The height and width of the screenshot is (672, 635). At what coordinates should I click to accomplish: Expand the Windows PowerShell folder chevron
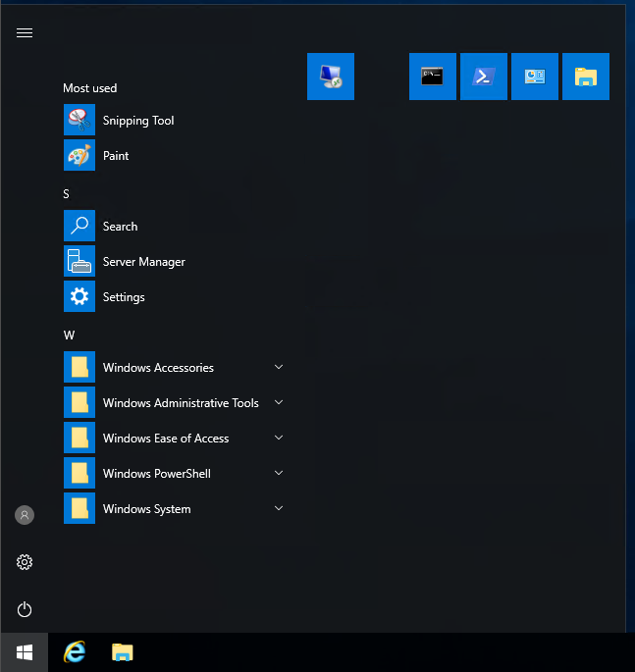[279, 473]
